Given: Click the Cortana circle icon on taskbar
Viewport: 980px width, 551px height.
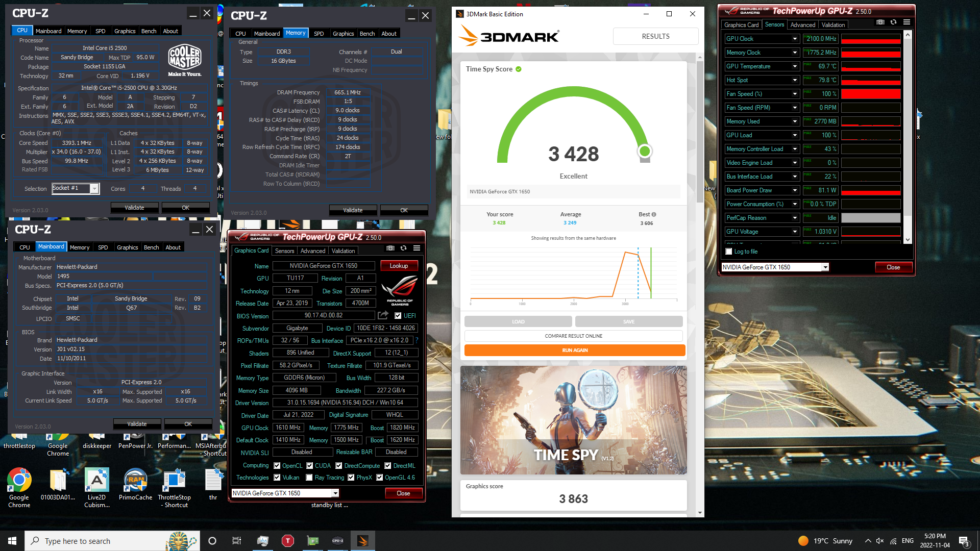Looking at the screenshot, I should click(212, 541).
